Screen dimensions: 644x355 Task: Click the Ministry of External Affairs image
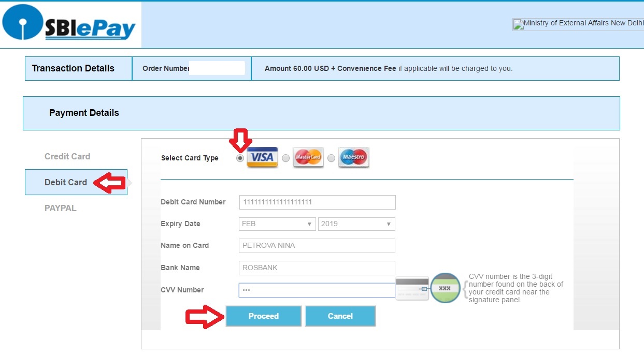tap(578, 24)
